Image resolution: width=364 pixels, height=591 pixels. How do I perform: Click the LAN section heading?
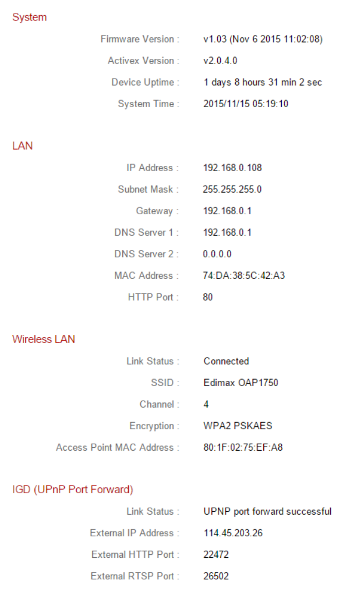point(22,146)
